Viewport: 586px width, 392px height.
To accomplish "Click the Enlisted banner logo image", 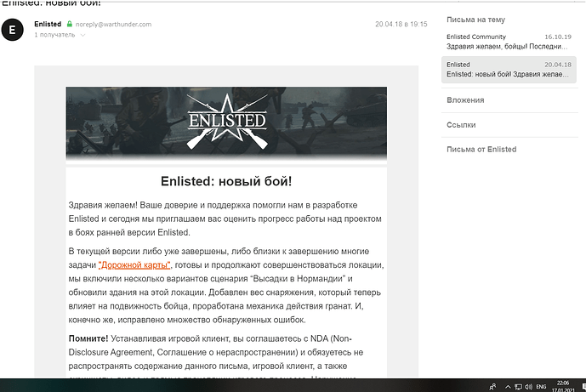I will (226, 122).
